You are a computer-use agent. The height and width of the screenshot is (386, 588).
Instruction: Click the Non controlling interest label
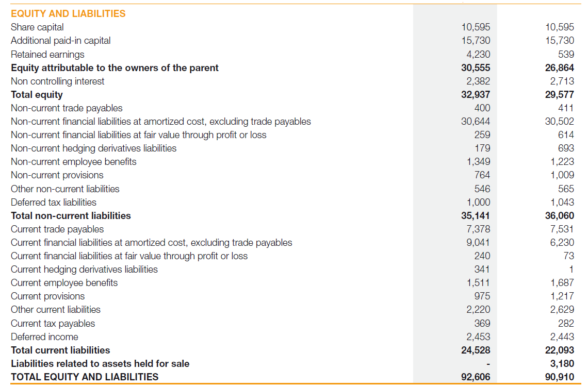point(57,81)
